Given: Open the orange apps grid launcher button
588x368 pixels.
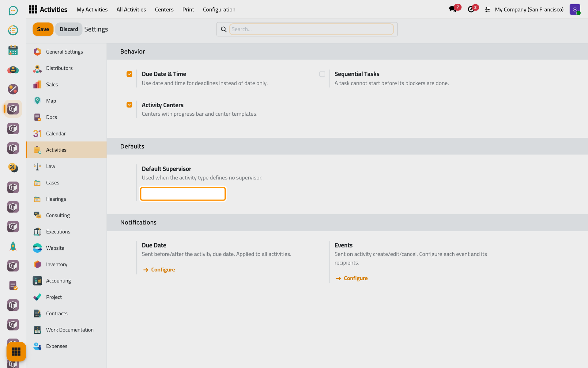Looking at the screenshot, I should 16,351.
